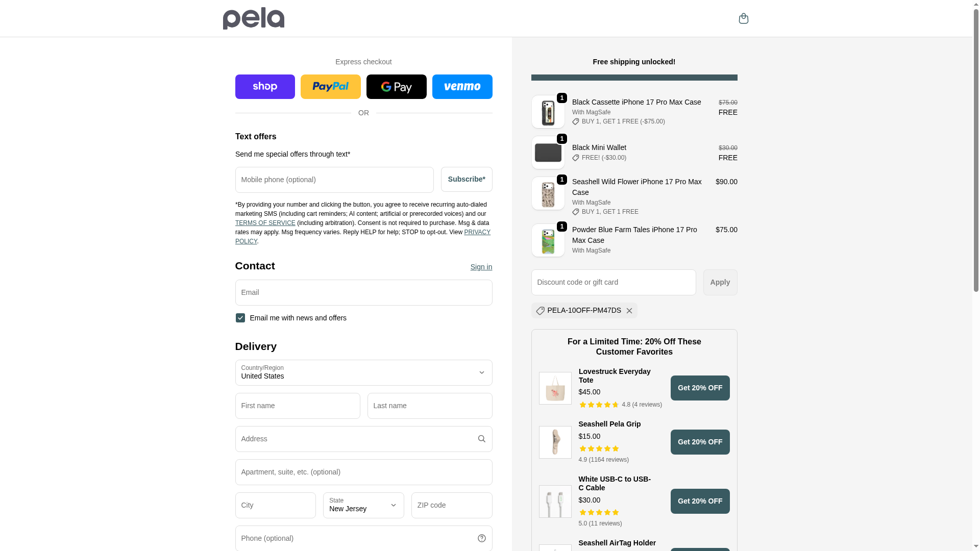
Task: Open the Country/Region dropdown
Action: click(363, 372)
